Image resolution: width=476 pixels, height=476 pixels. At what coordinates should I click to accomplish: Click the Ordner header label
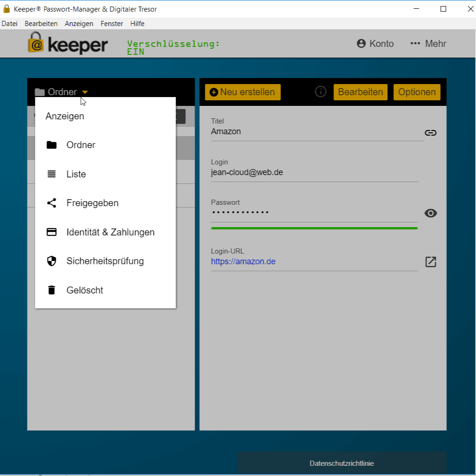click(62, 92)
